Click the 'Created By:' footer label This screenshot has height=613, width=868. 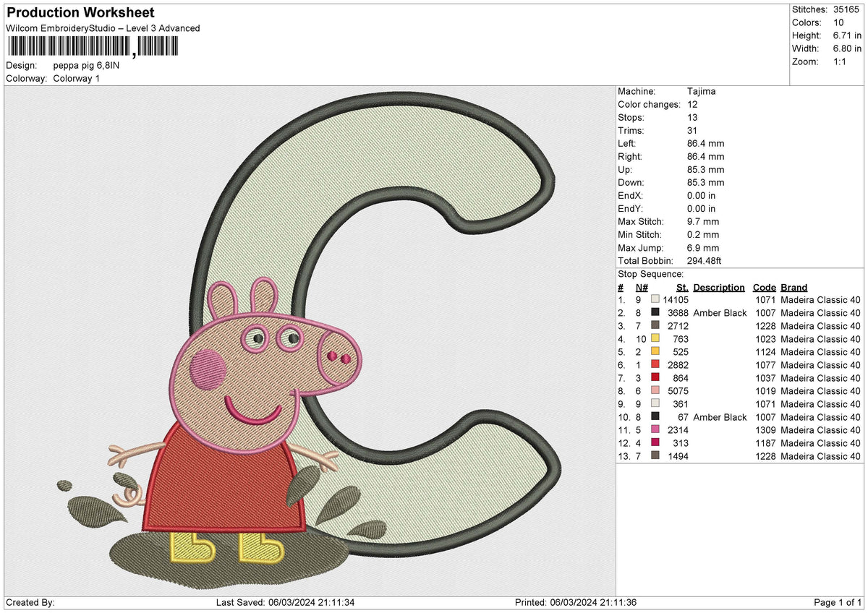tap(30, 602)
